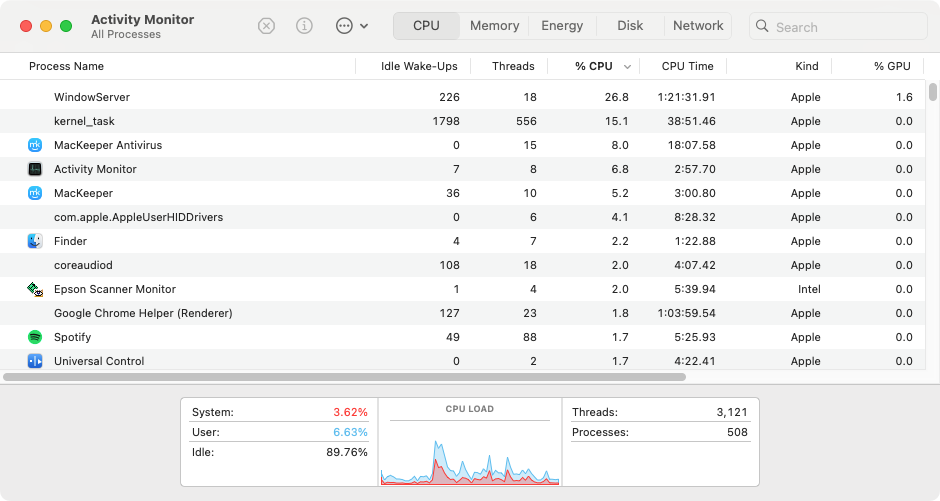940x501 pixels.
Task: Sort by CPU Time column
Action: [688, 66]
